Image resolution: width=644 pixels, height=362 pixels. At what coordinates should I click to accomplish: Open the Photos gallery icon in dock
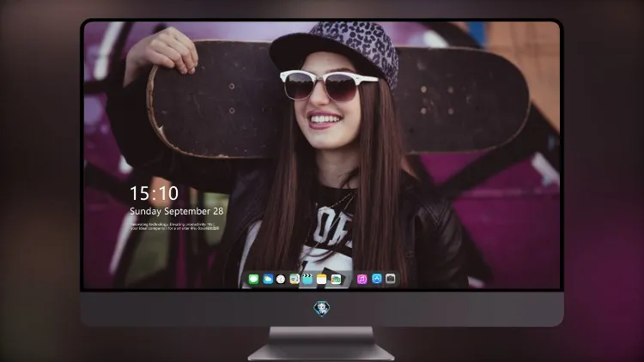point(336,280)
